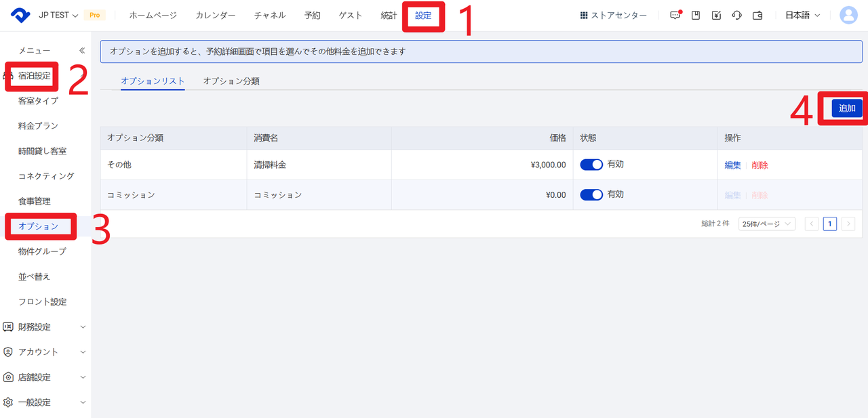Image resolution: width=868 pixels, height=418 pixels.
Task: Click the blue 追加 button
Action: (x=847, y=108)
